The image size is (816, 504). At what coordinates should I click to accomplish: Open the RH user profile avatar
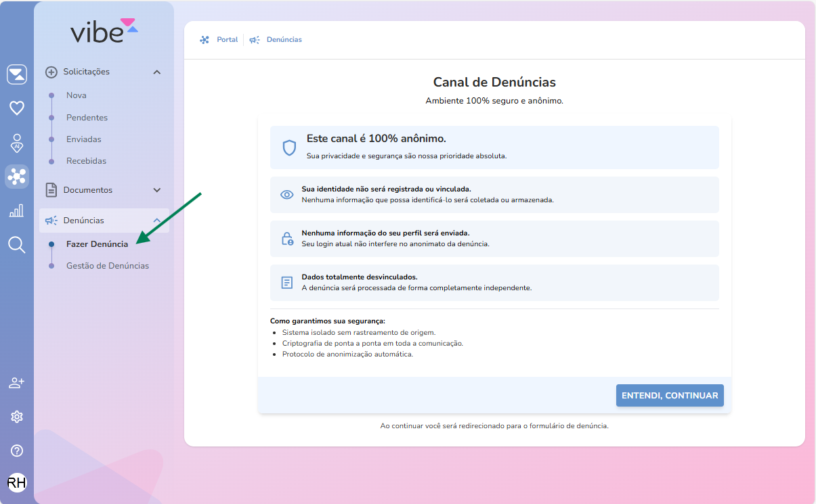click(x=17, y=482)
